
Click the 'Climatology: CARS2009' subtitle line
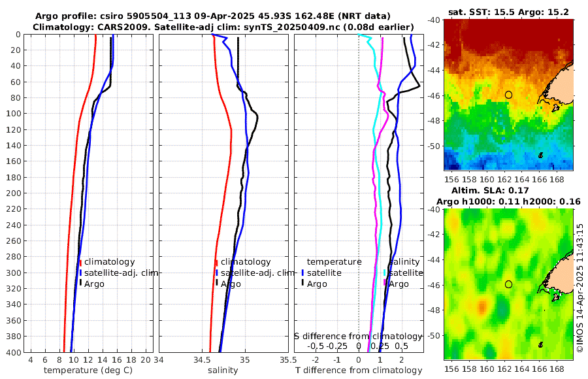point(223,27)
